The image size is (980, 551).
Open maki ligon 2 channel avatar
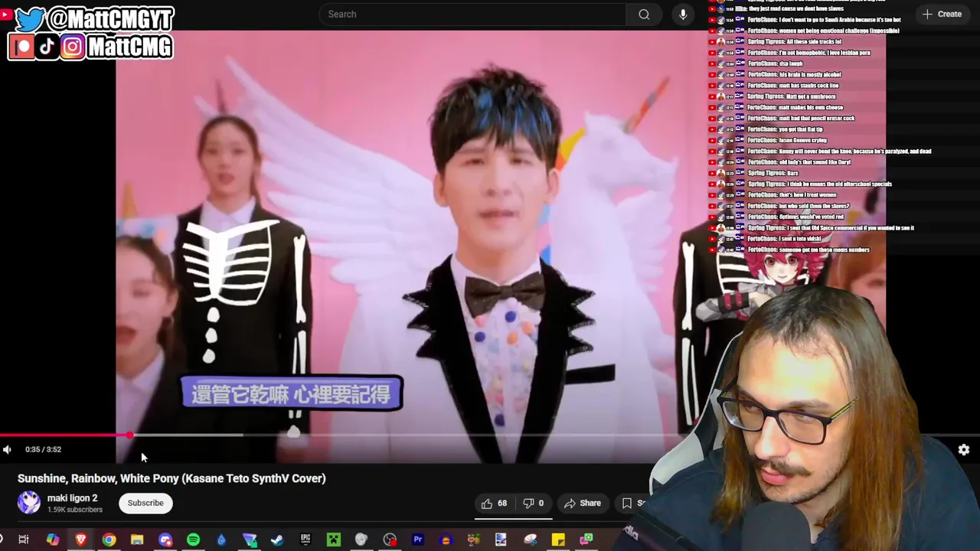[x=29, y=503]
